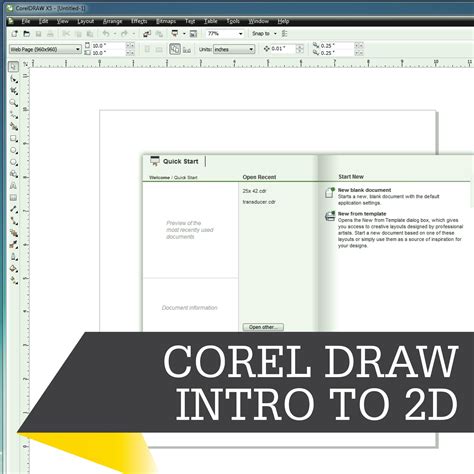Expand the Snap to dropdown
This screenshot has width=474, height=474.
coord(275,34)
